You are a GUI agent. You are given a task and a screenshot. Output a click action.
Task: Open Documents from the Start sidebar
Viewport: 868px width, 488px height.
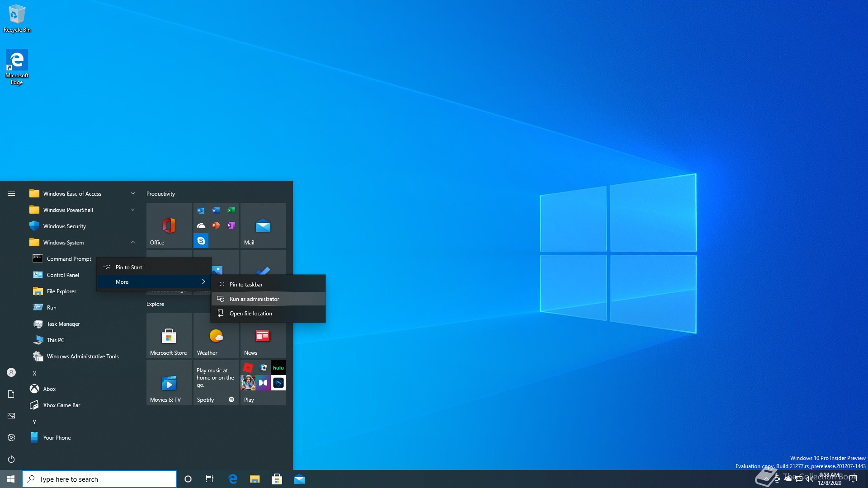[11, 394]
